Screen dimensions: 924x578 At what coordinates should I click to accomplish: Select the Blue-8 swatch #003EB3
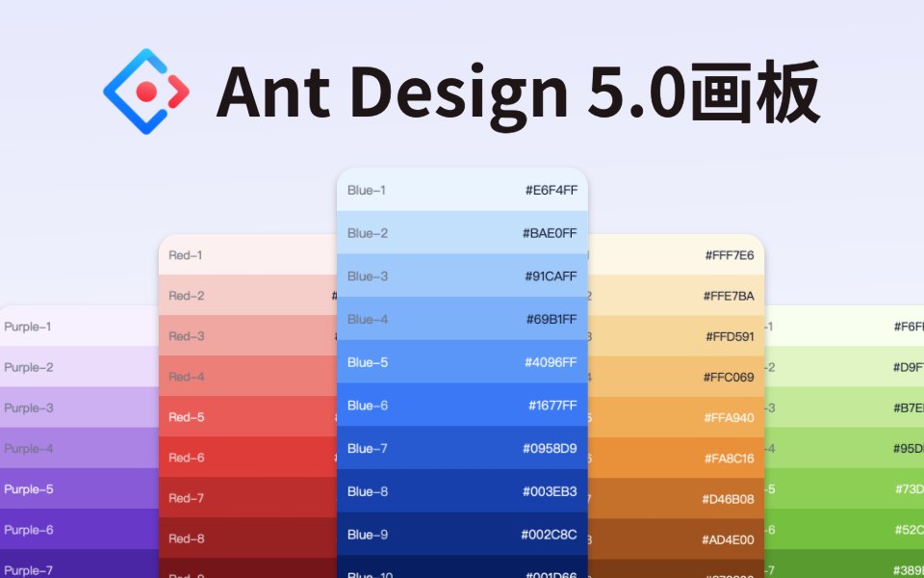[462, 491]
